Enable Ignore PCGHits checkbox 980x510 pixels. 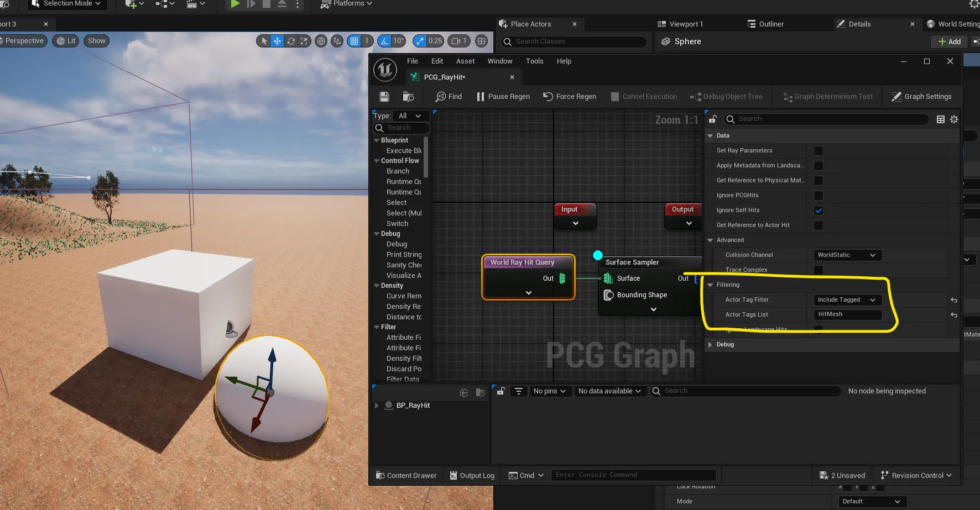point(819,196)
